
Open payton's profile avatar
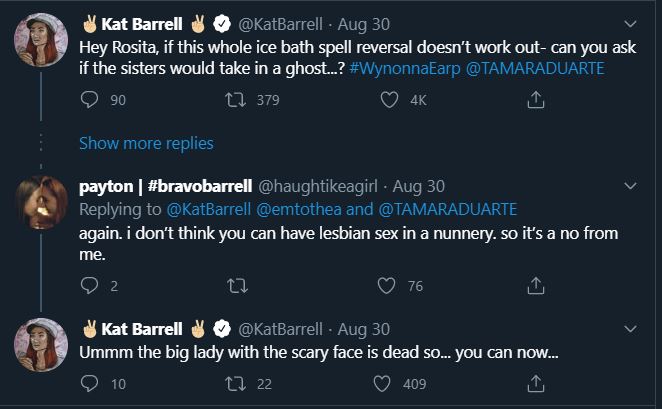tap(41, 203)
